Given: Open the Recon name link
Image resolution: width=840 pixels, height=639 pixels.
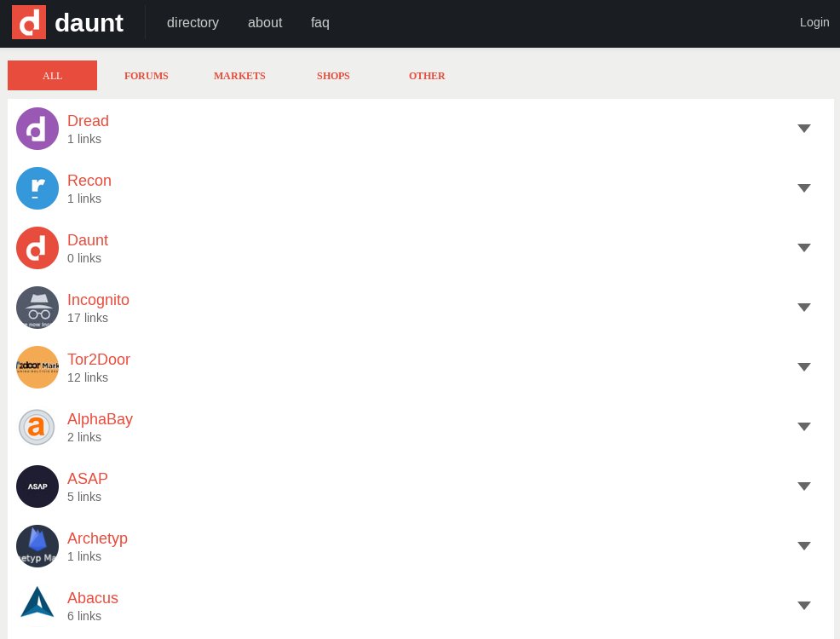Looking at the screenshot, I should coord(89,181).
